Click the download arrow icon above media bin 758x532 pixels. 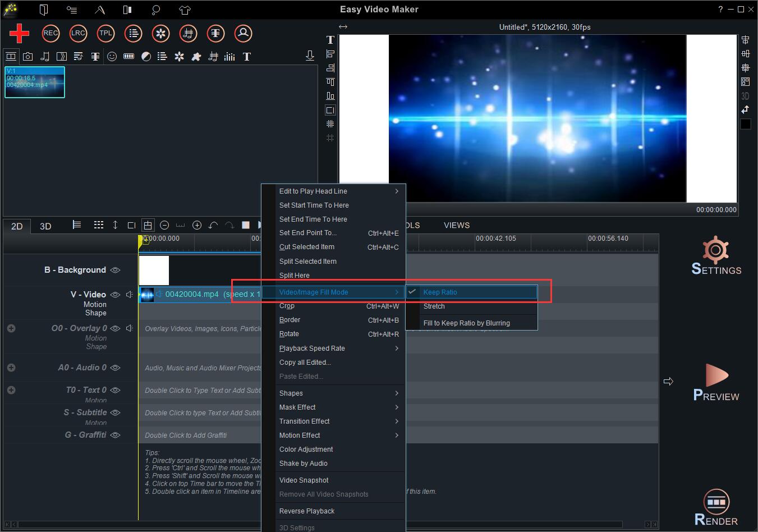click(x=310, y=55)
